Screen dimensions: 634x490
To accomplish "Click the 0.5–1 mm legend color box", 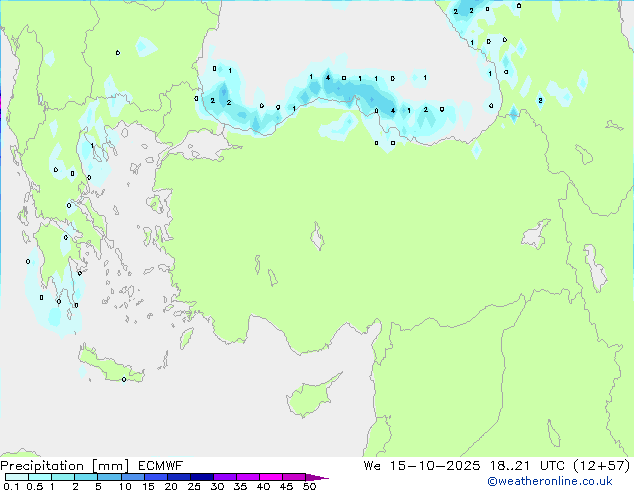I will pyautogui.click(x=40, y=477).
